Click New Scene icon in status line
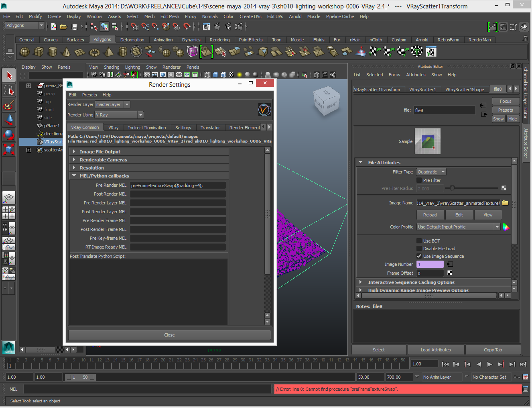This screenshot has height=408, width=532. (x=54, y=27)
